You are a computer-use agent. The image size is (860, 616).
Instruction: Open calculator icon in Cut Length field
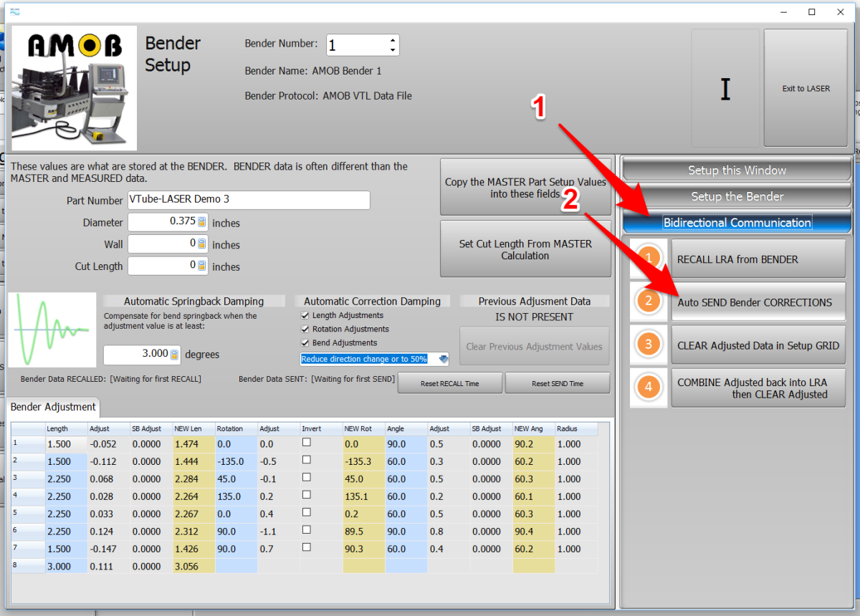coord(202,266)
